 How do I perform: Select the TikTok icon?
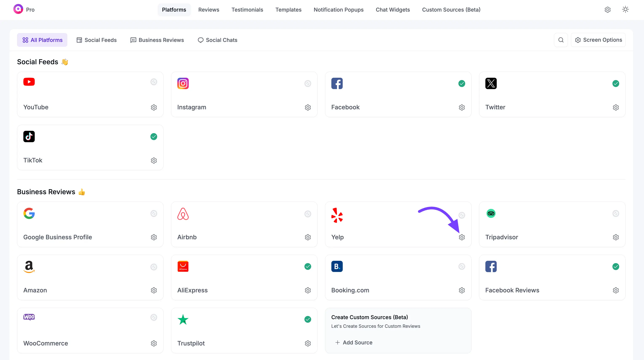point(29,136)
